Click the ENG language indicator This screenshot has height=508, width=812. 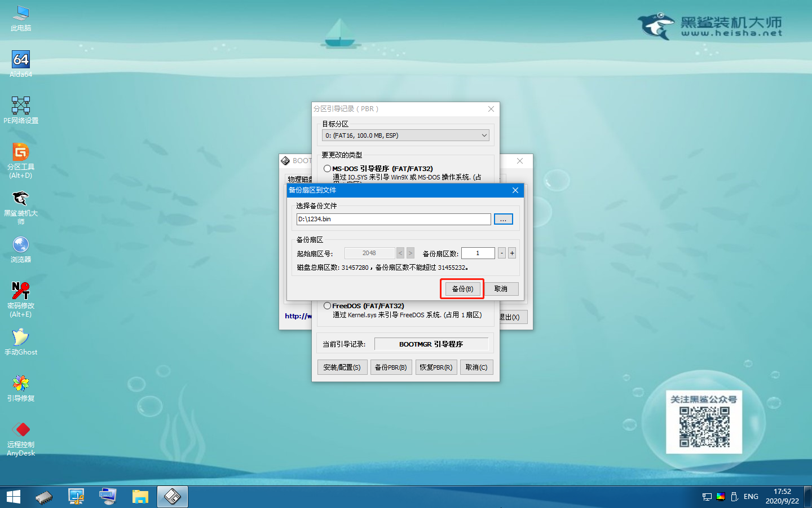click(751, 497)
